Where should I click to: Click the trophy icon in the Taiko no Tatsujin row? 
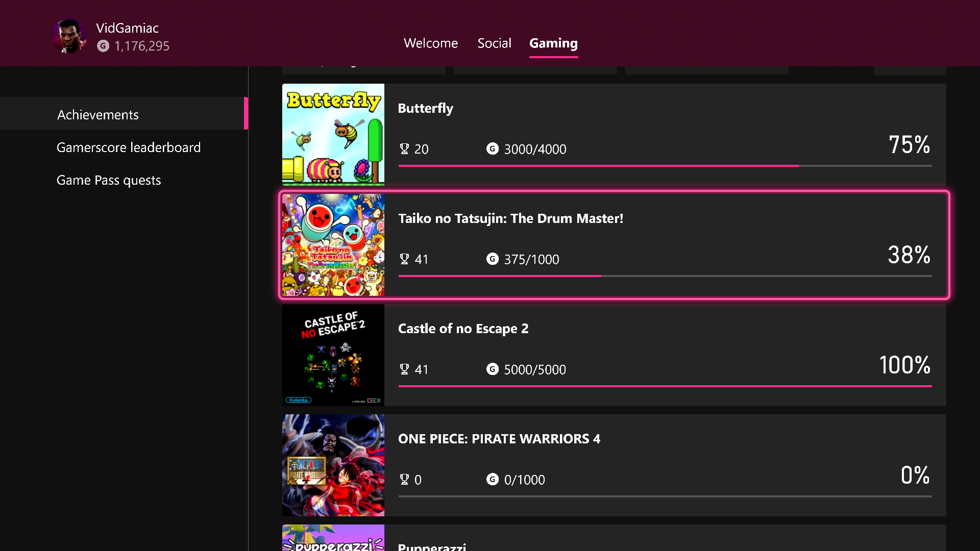point(404,259)
